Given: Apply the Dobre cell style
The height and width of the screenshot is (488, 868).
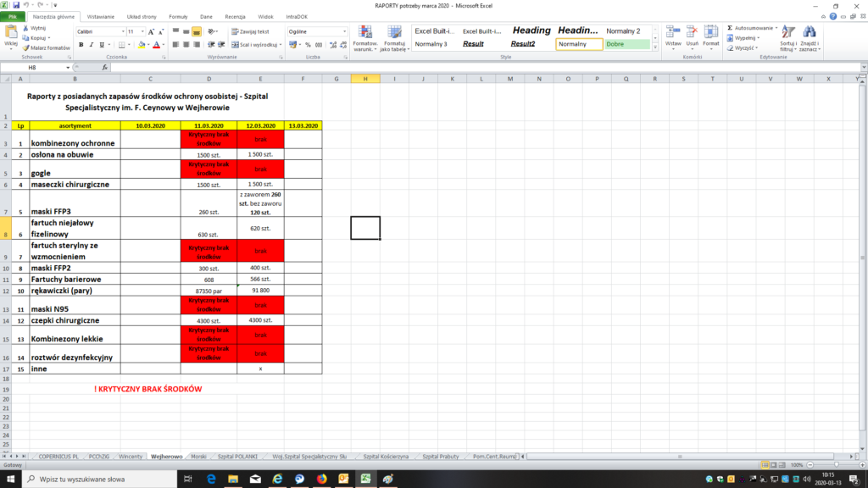Looking at the screenshot, I should (x=626, y=44).
